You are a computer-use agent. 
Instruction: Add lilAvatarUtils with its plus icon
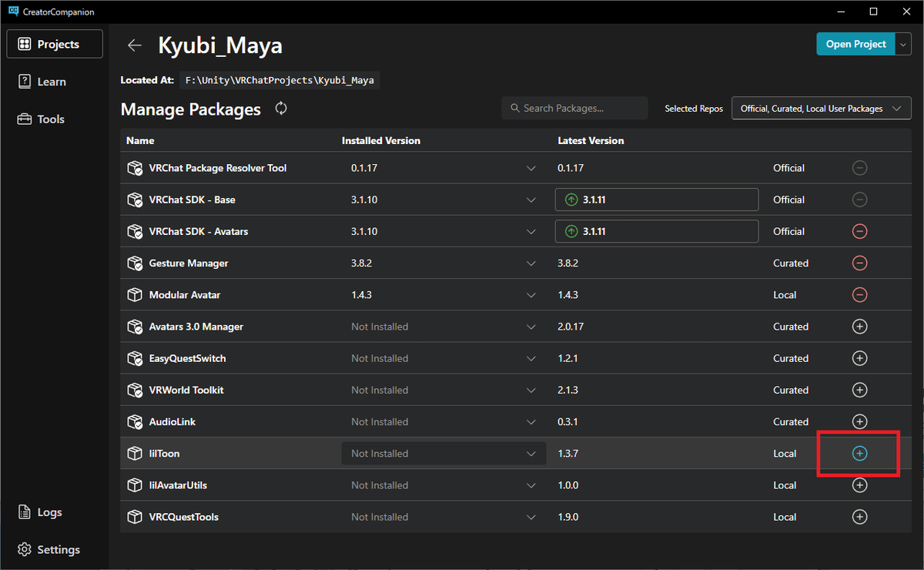pos(860,485)
